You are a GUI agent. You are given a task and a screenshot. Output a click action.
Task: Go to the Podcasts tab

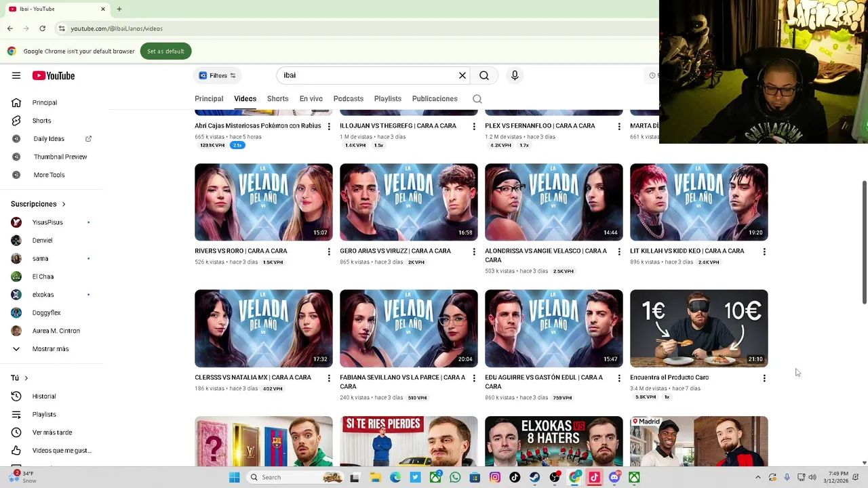[349, 99]
